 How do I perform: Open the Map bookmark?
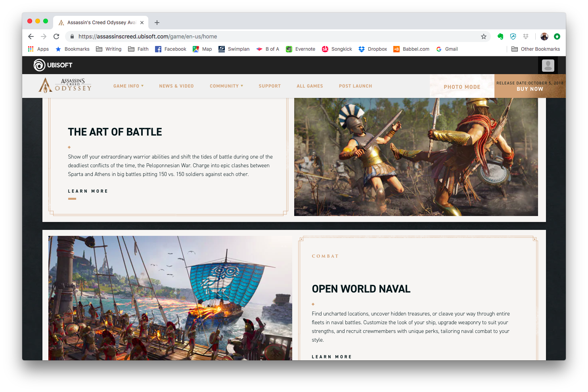pyautogui.click(x=202, y=49)
